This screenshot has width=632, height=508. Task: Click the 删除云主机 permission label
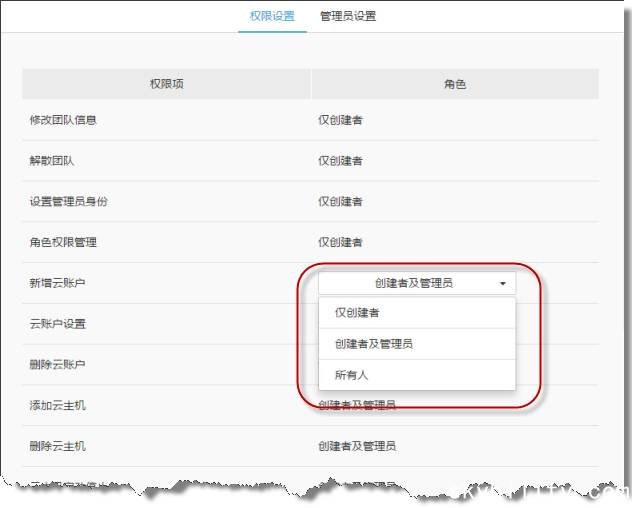point(57,445)
